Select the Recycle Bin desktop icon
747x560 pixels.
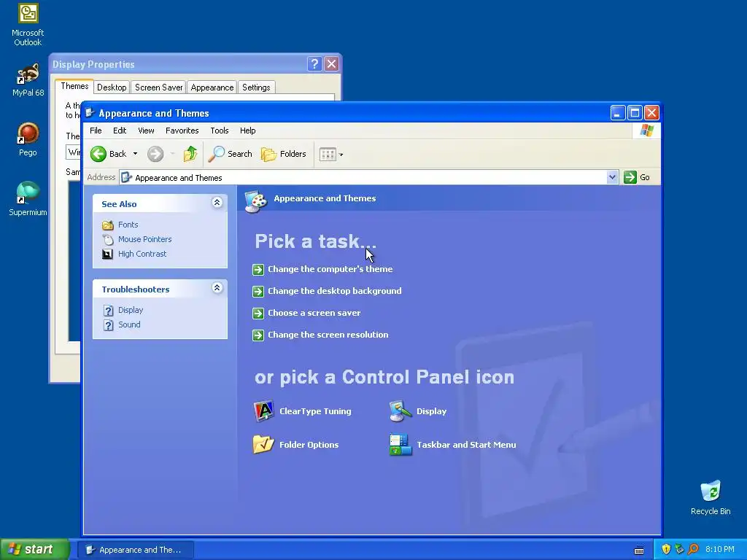click(x=711, y=497)
